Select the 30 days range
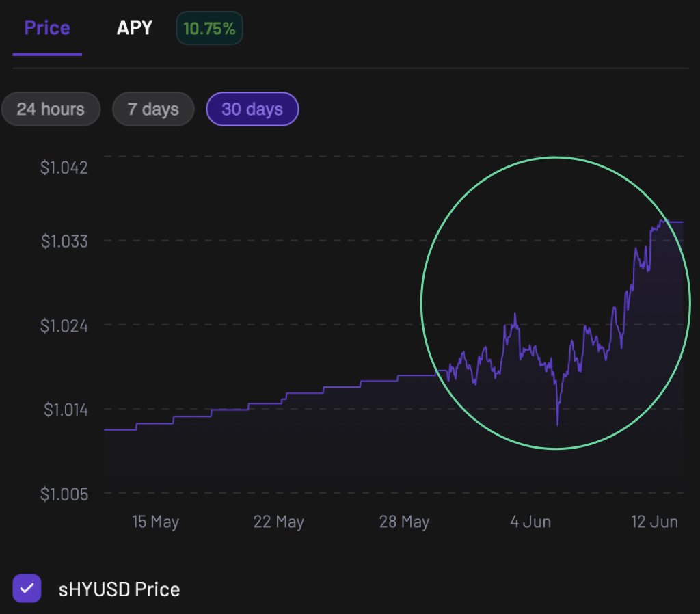Image resolution: width=700 pixels, height=614 pixels. [x=252, y=109]
